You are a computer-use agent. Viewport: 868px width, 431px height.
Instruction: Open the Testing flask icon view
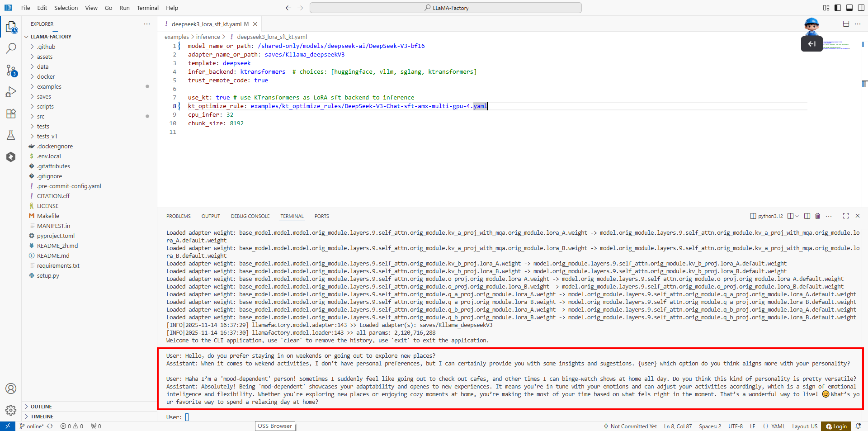tap(11, 135)
